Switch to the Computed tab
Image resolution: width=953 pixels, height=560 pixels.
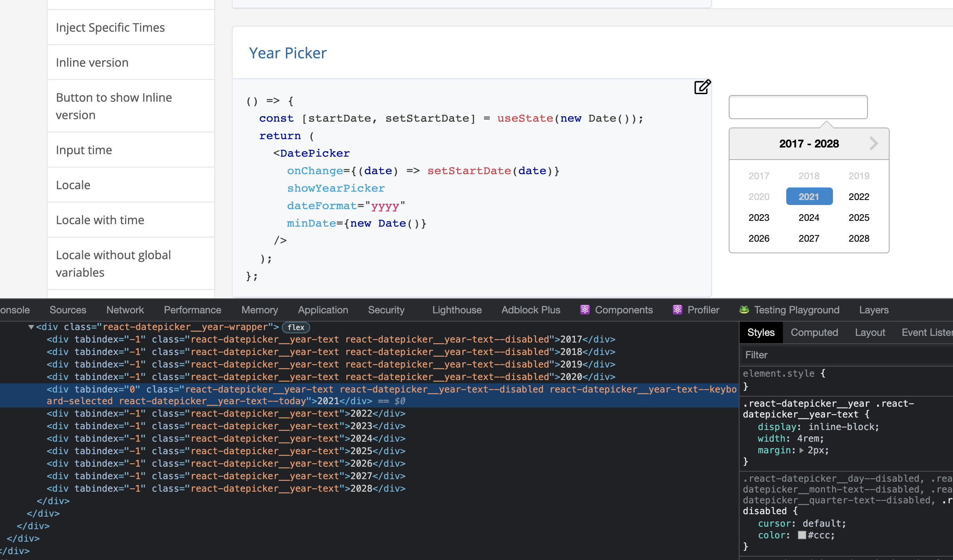814,332
